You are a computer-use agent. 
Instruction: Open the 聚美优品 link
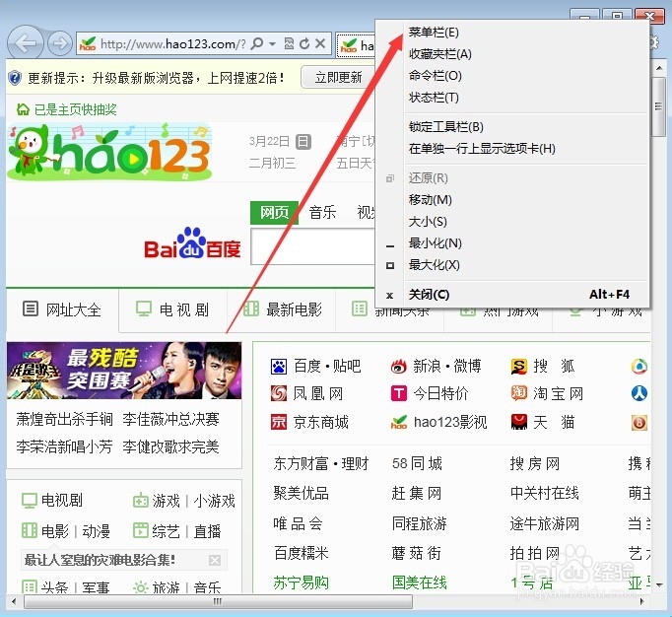pyautogui.click(x=302, y=493)
